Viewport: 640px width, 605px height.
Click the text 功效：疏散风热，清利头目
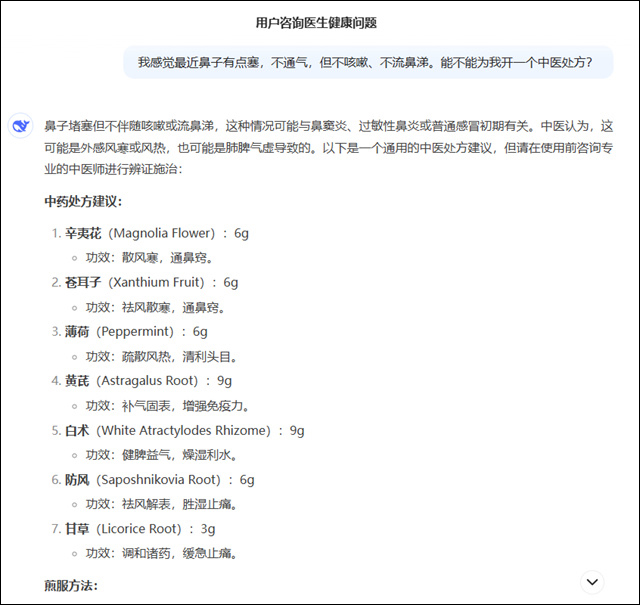point(161,357)
